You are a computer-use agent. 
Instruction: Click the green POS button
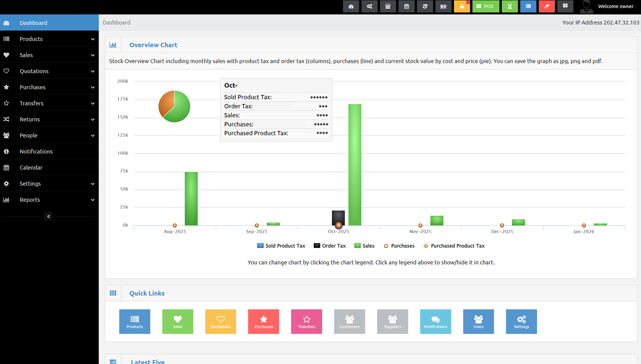click(486, 6)
